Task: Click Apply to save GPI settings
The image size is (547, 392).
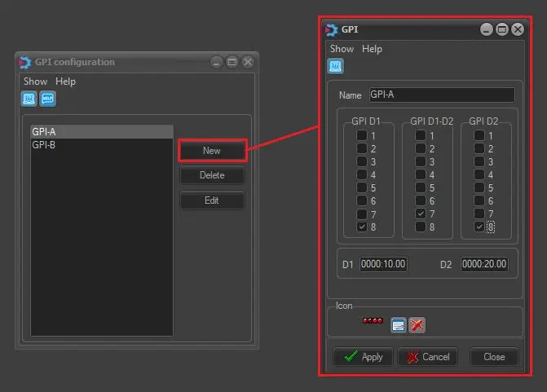Action: (x=363, y=357)
